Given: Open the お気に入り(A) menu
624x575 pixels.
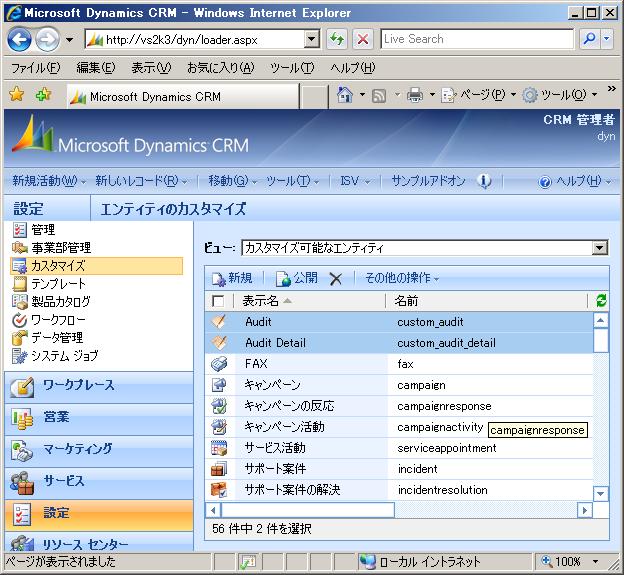Looking at the screenshot, I should pos(220,68).
